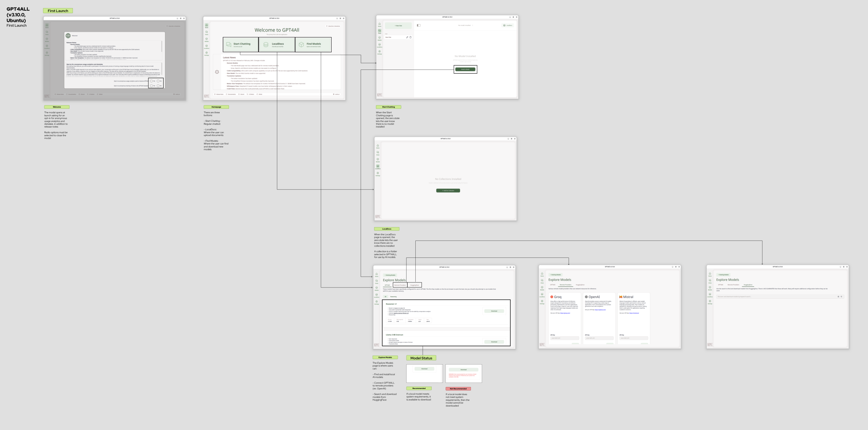This screenshot has height=430, width=868.
Task: Open the groq.com API key link
Action: [565, 313]
